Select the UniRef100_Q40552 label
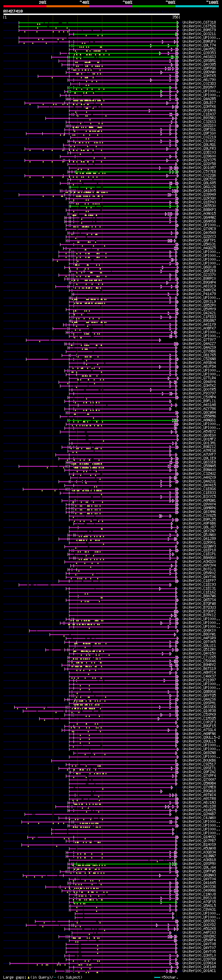The image size is (222, 980). click(199, 49)
